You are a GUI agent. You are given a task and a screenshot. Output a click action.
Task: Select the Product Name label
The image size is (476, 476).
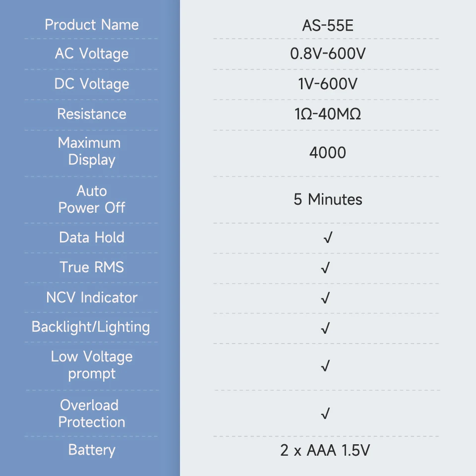[x=92, y=25]
